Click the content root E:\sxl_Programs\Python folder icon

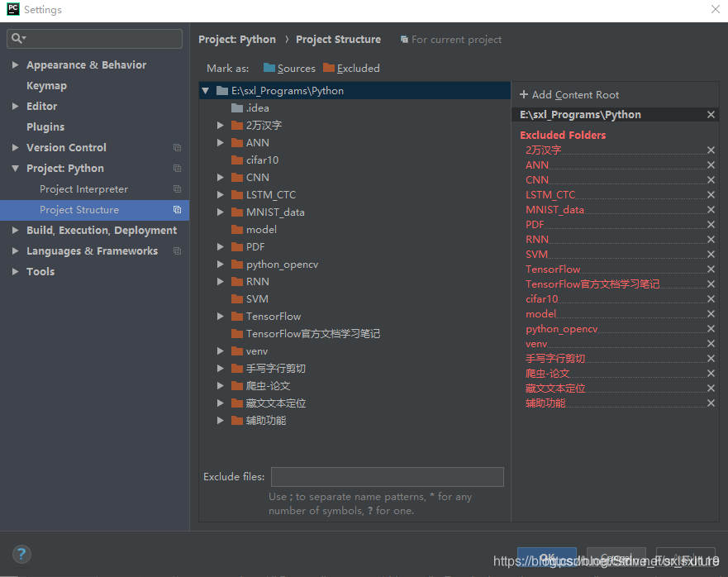click(222, 90)
